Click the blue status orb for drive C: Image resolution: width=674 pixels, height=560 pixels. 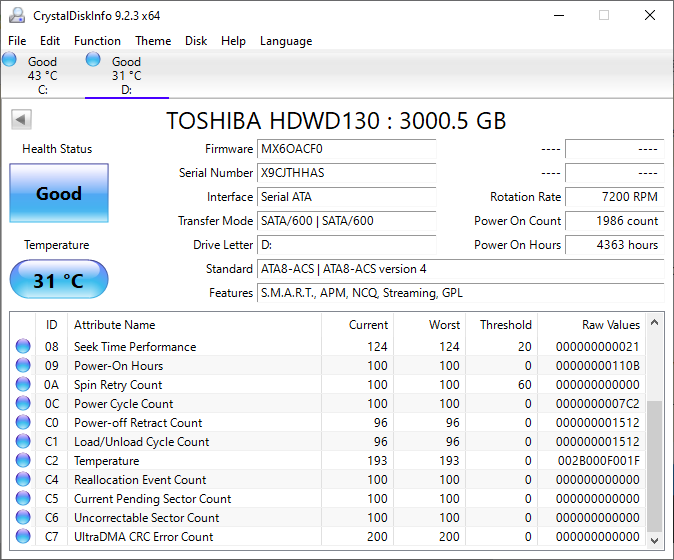(9, 59)
